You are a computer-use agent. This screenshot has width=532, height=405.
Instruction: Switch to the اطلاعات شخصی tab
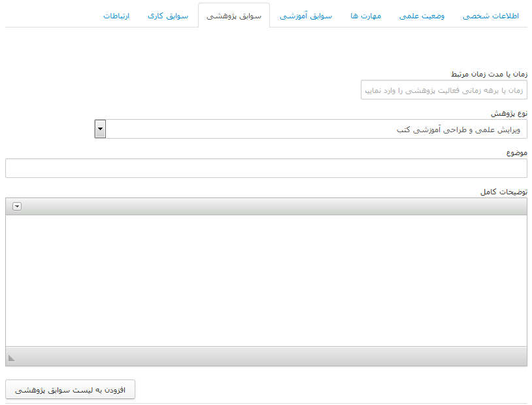point(490,16)
